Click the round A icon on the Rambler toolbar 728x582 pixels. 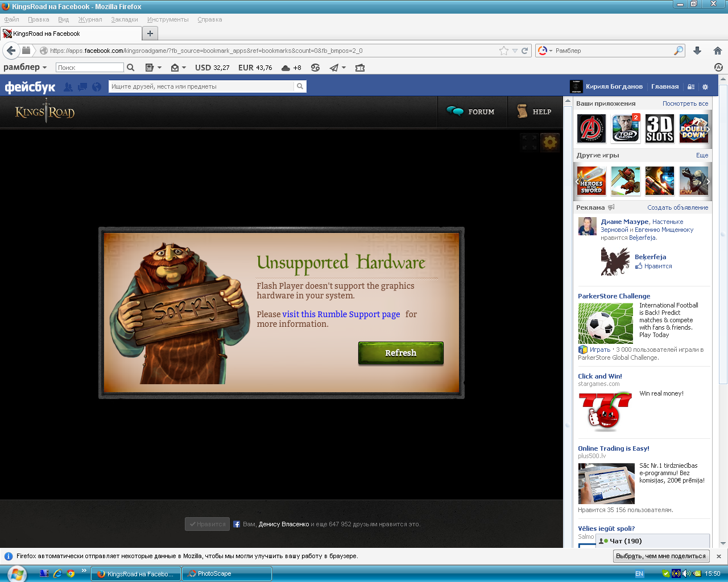(718, 67)
